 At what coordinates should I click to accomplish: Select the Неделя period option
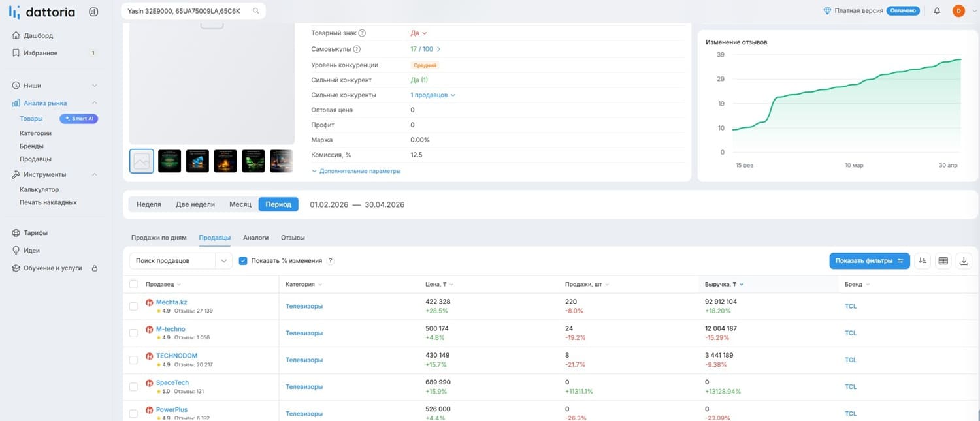(149, 204)
